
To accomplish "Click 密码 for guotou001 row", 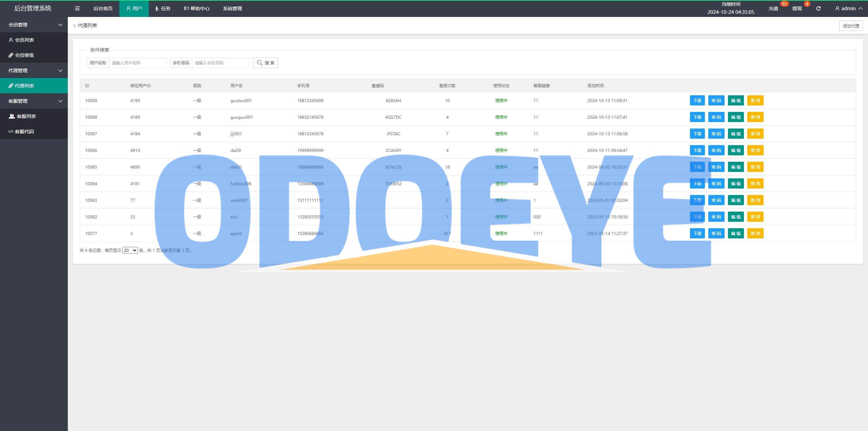I will pos(716,100).
